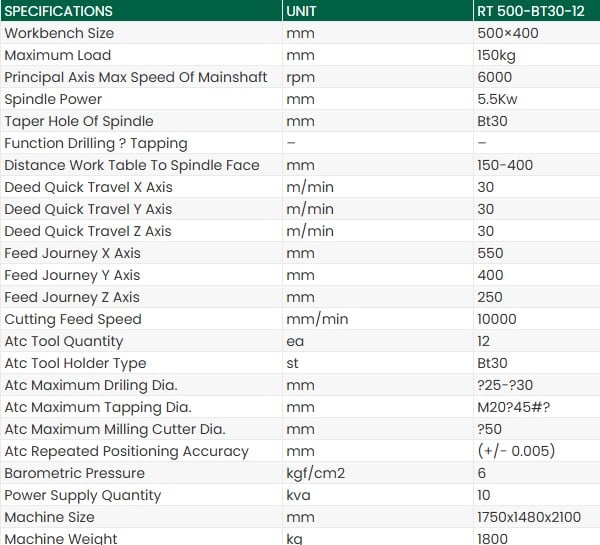The width and height of the screenshot is (600, 545).
Task: Click the 30 value for Quick Travel Z Axis
Action: coord(486,231)
